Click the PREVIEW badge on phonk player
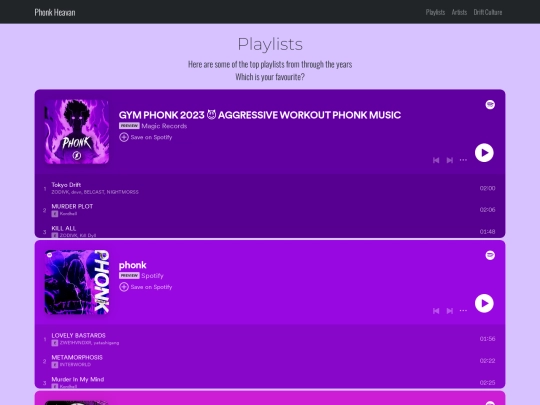 (129, 276)
